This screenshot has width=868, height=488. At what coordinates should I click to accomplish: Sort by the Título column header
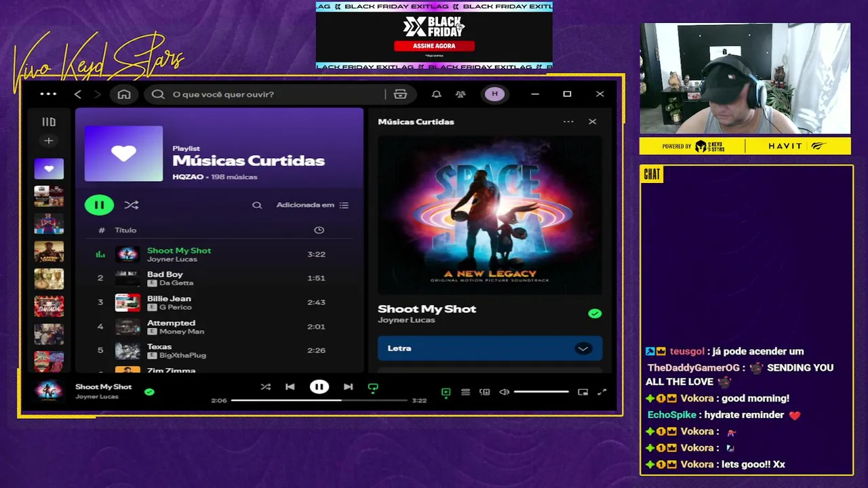click(x=125, y=230)
